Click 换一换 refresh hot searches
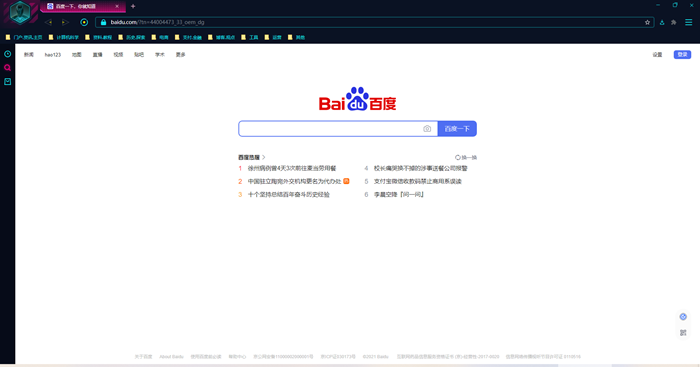This screenshot has width=700, height=367. (x=466, y=157)
